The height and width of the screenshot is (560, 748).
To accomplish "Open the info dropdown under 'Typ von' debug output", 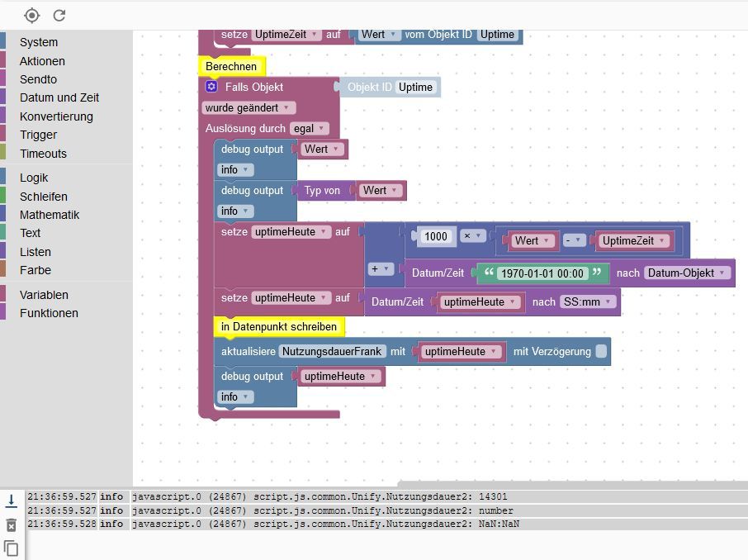I will click(x=235, y=211).
